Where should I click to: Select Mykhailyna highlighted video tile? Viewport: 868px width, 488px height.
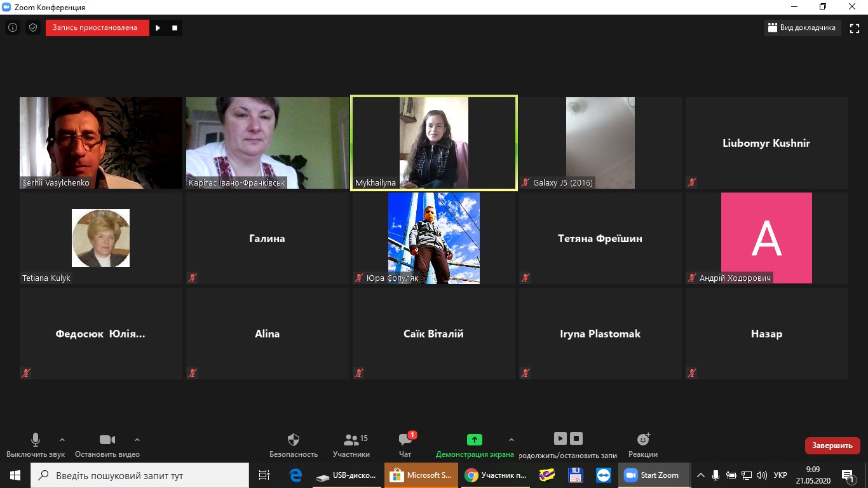point(434,143)
